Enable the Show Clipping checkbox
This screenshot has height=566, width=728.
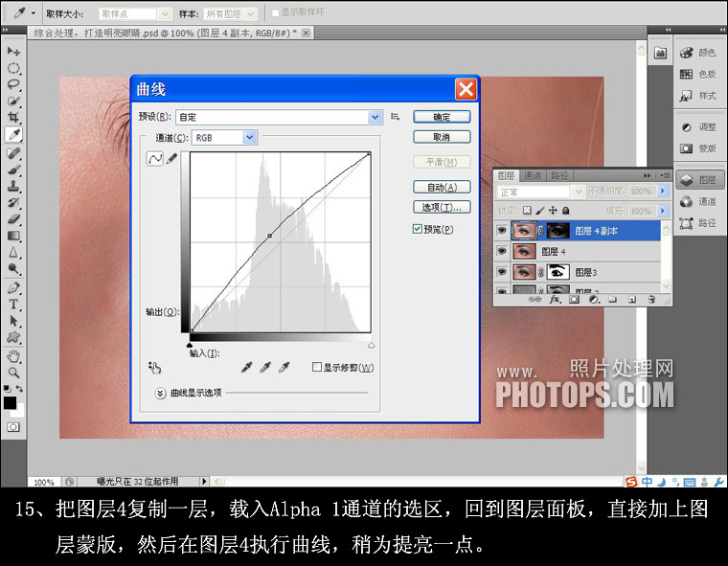(317, 367)
